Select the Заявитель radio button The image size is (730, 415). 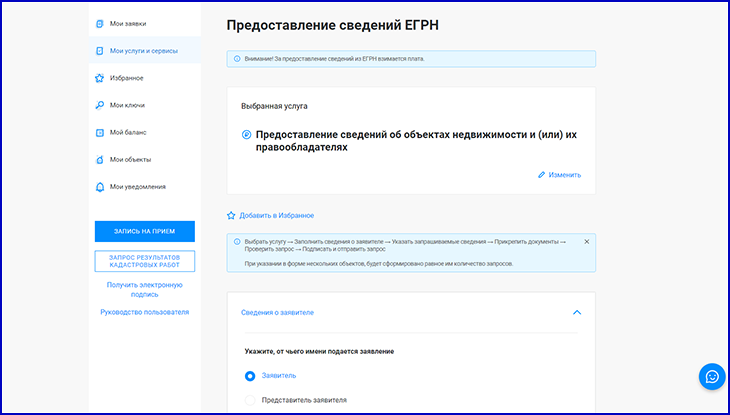[x=250, y=376]
